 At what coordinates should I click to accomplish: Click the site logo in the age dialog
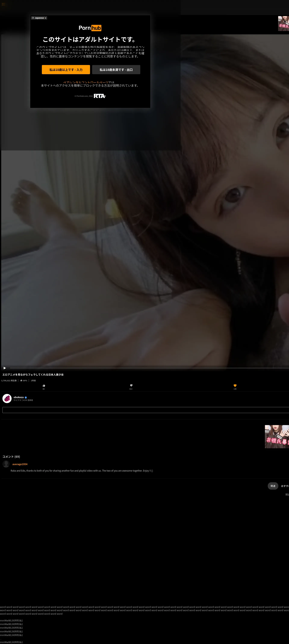pos(90,28)
